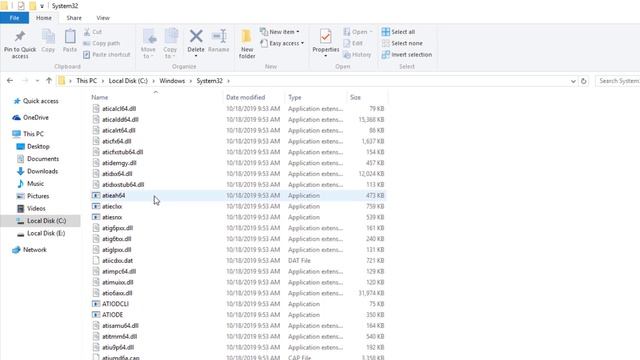Open the New item dropdown
640x360 pixels.
280,32
